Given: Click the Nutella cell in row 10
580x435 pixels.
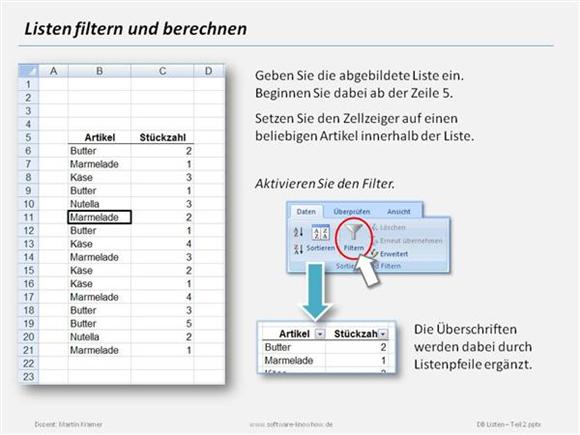Looking at the screenshot, I should pyautogui.click(x=100, y=204).
